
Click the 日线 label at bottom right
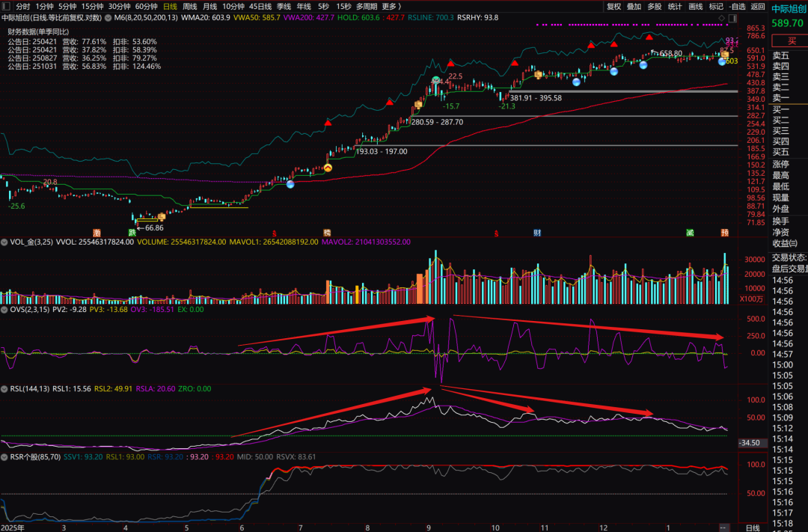(753, 528)
